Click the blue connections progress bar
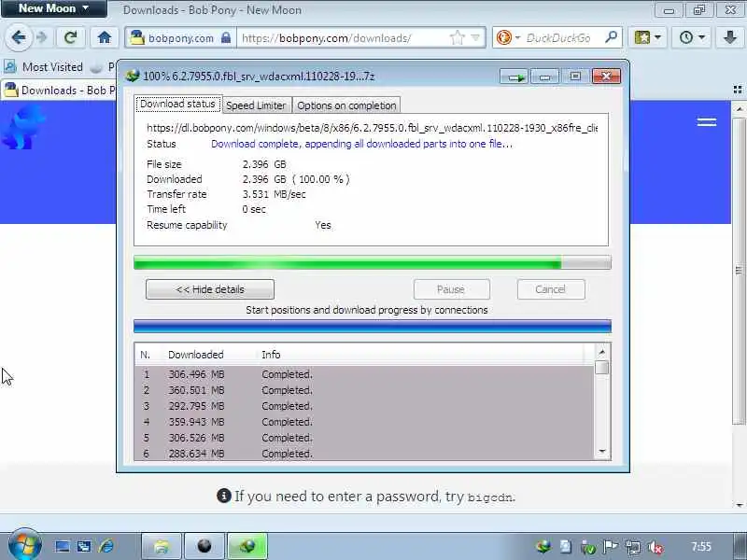 point(372,326)
